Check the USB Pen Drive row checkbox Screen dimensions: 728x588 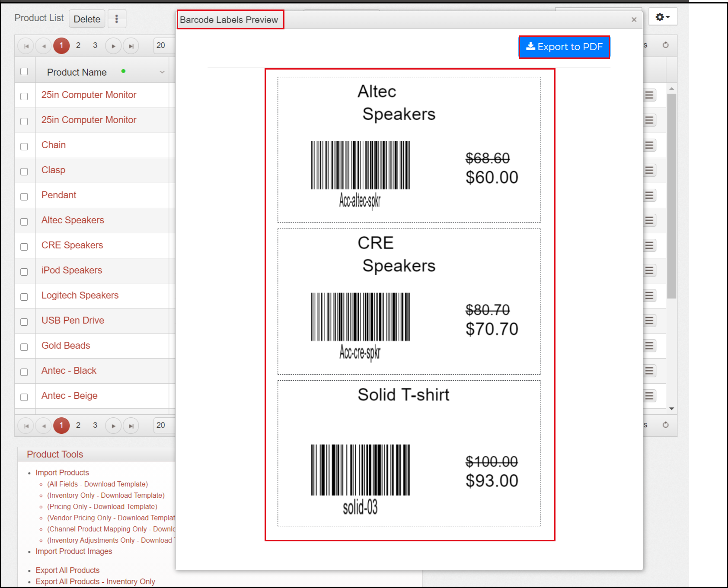[24, 322]
